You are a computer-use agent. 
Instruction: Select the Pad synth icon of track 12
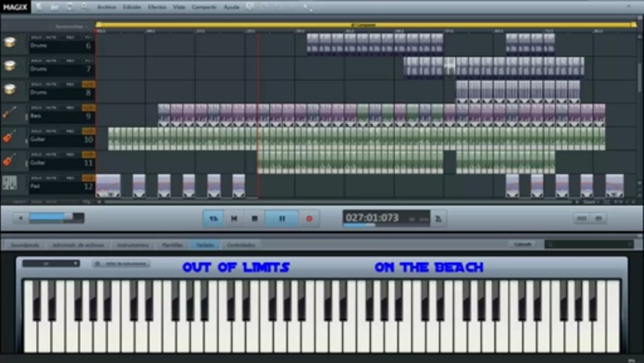tap(10, 183)
